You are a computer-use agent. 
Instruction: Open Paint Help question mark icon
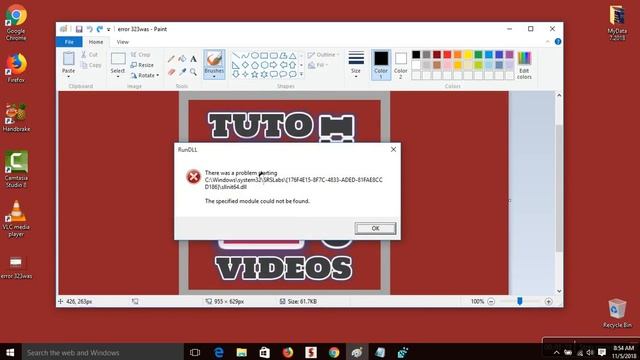pyautogui.click(x=558, y=42)
